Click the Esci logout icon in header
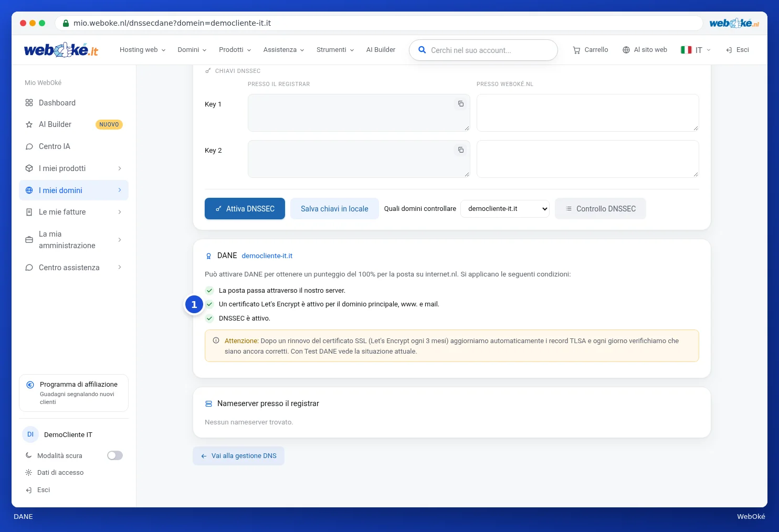 pyautogui.click(x=729, y=50)
